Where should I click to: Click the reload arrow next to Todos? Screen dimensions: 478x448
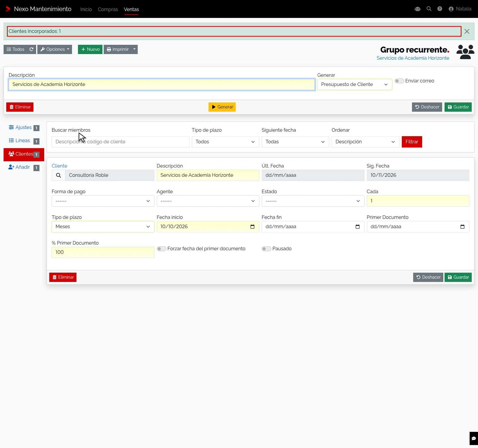tap(31, 49)
